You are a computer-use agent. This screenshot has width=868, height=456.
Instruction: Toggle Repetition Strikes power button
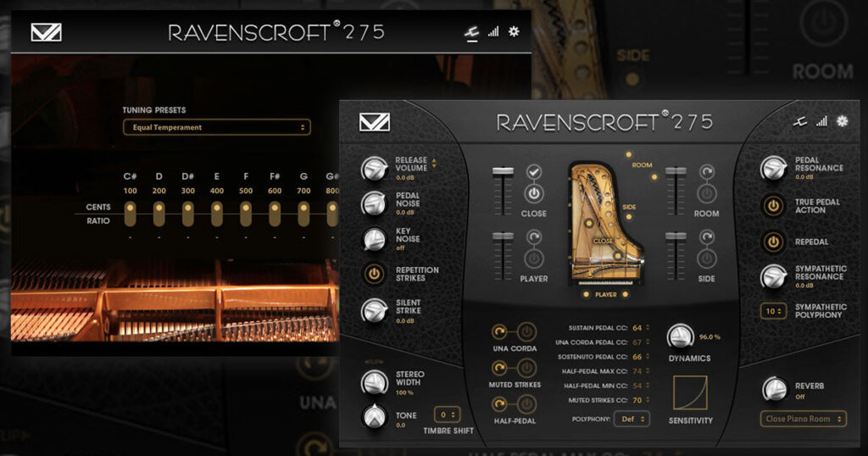(374, 274)
